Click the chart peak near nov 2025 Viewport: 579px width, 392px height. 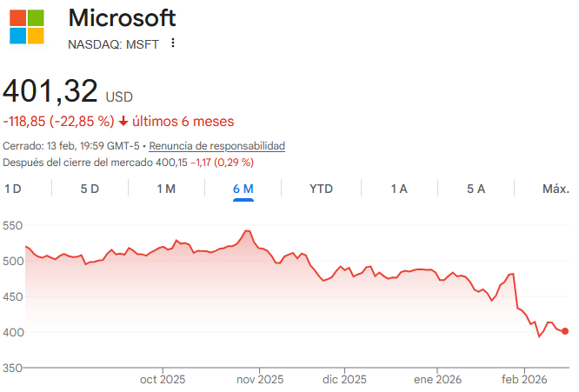[247, 231]
